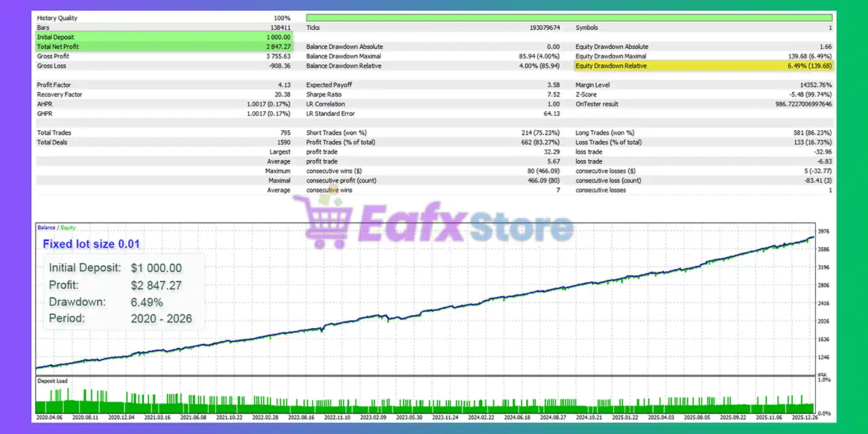Click the Balance legend label on the chart
The width and height of the screenshot is (868, 434).
pos(46,228)
